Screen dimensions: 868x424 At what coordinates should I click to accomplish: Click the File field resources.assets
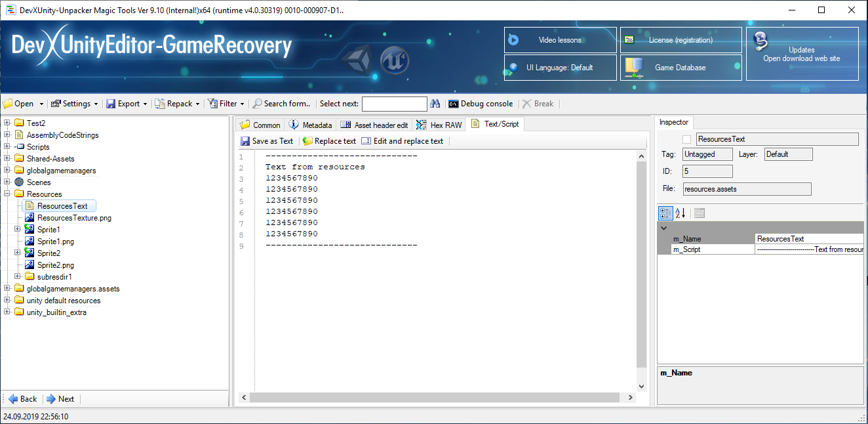tap(747, 189)
